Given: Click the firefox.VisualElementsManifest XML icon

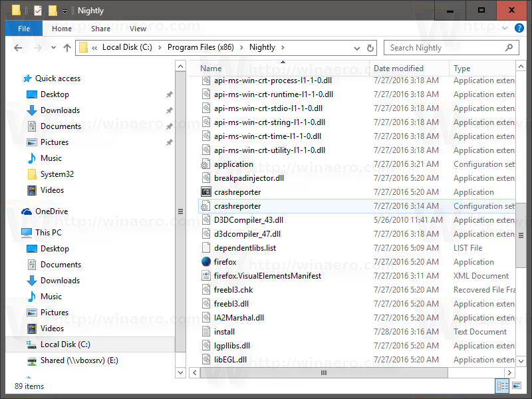Looking at the screenshot, I should pyautogui.click(x=206, y=275).
